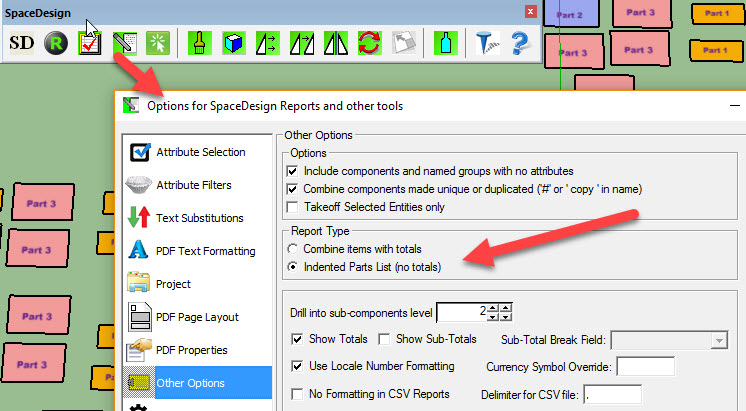The image size is (746, 411).
Task: Click the green R report icon
Action: tap(56, 43)
